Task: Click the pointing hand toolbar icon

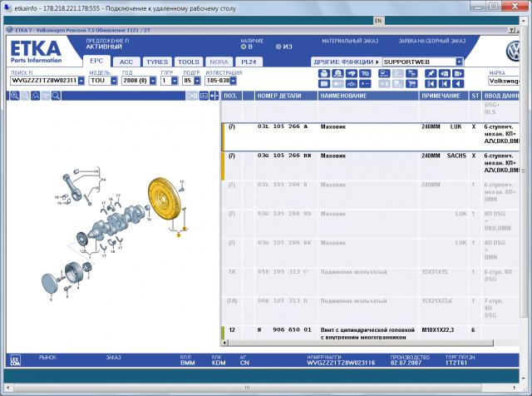Action: tap(351, 73)
